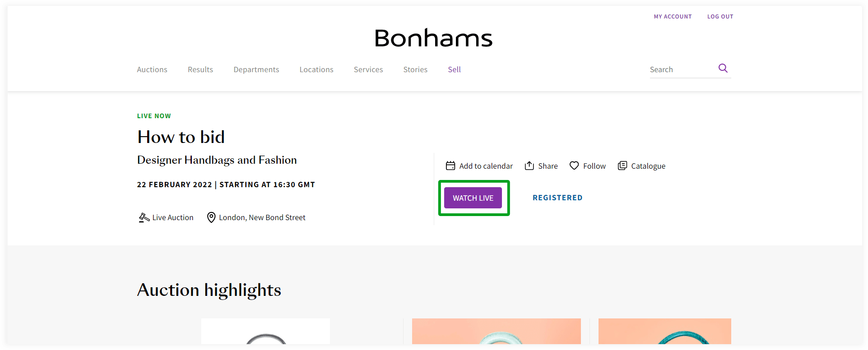The image size is (868, 350).
Task: Expand the Services navigation menu
Action: (x=368, y=69)
